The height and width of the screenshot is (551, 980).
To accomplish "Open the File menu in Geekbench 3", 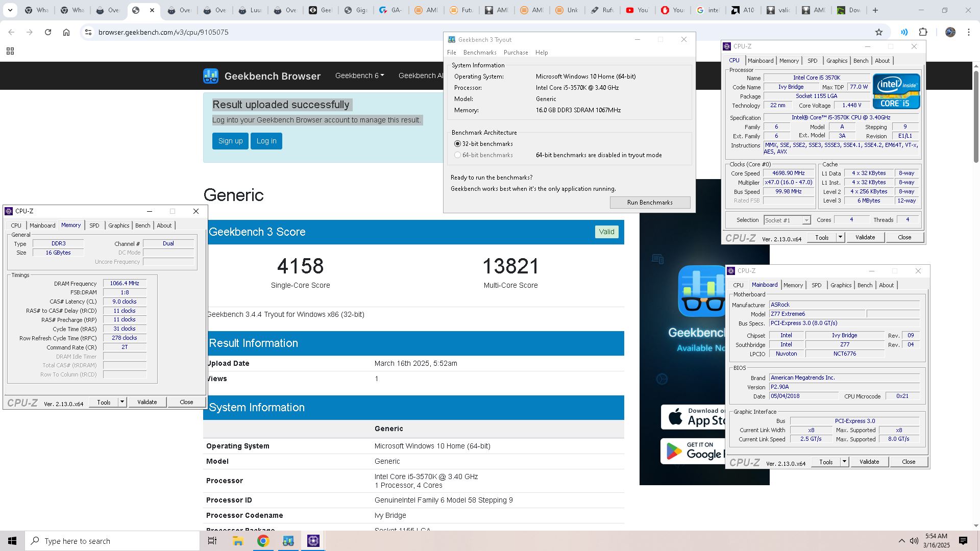I will 452,53.
